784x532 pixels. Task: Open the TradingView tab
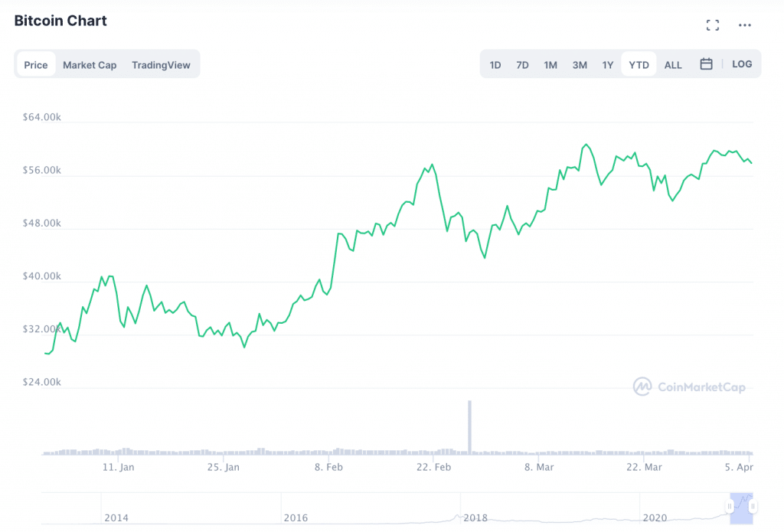[161, 65]
